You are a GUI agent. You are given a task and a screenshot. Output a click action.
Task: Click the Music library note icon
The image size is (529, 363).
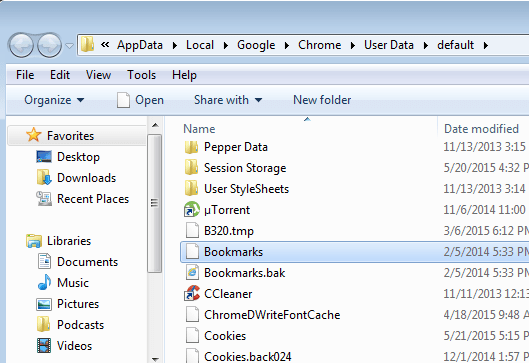[44, 282]
